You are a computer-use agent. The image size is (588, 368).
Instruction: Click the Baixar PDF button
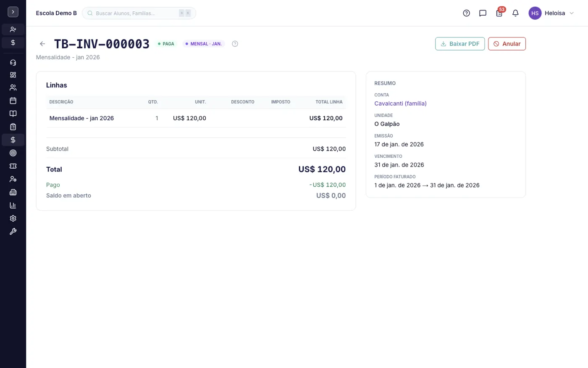click(x=460, y=44)
